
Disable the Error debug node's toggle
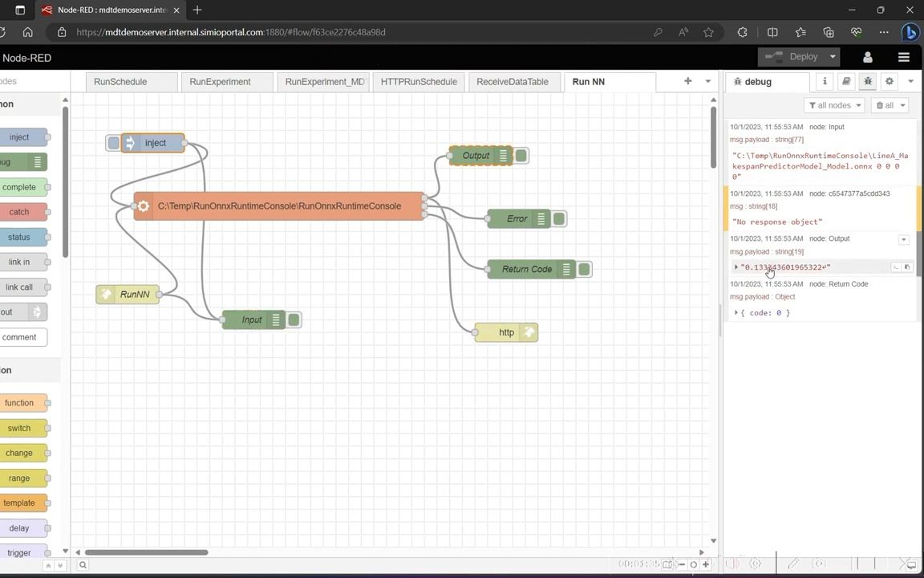pyautogui.click(x=559, y=218)
